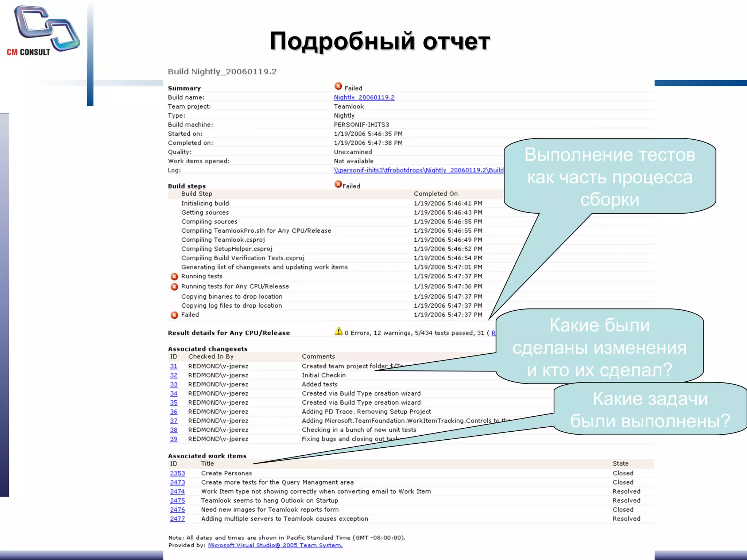Viewport: 747px width, 560px height.
Task: Open work item 2473 link
Action: 177,482
